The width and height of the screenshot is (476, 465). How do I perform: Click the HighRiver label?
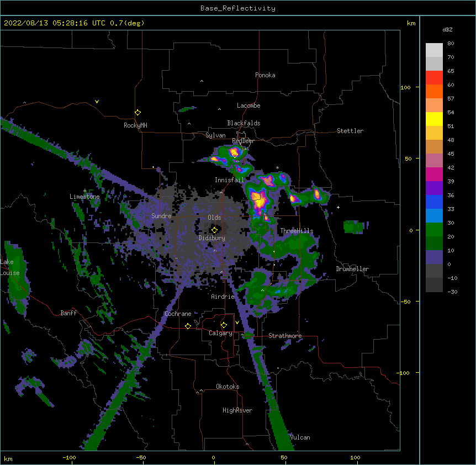pos(237,410)
